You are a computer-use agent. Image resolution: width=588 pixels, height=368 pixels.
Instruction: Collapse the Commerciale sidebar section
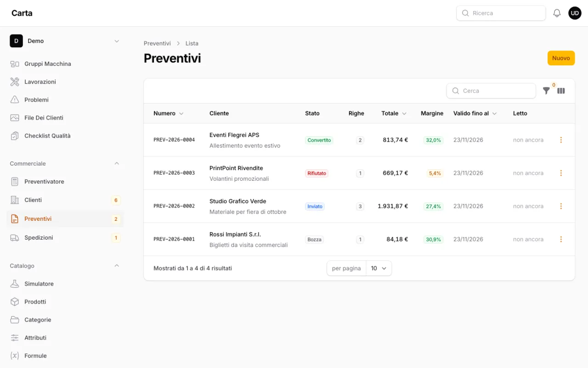pos(117,163)
